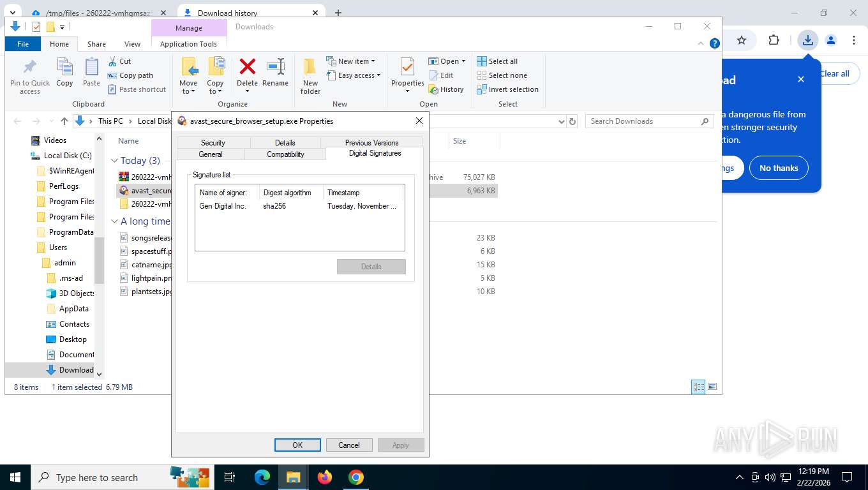
Task: Switch to Previous Versions tab
Action: pyautogui.click(x=371, y=142)
